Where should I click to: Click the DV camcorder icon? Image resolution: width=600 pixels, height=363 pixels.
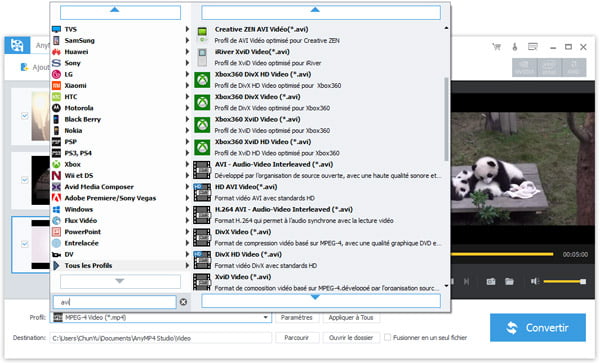56,254
